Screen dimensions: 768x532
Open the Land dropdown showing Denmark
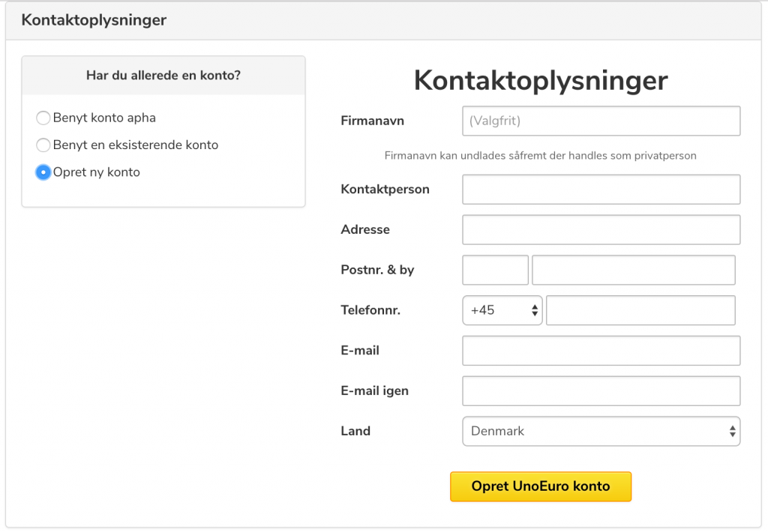click(601, 431)
